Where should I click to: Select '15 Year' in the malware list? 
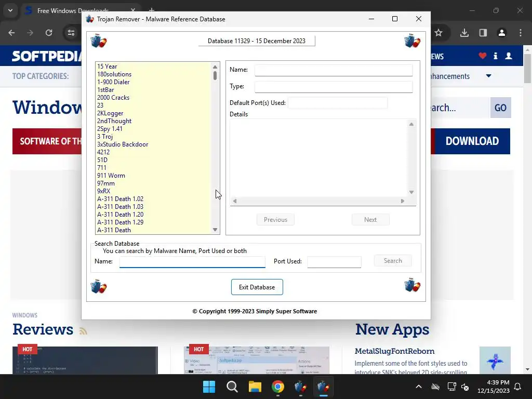pos(107,66)
